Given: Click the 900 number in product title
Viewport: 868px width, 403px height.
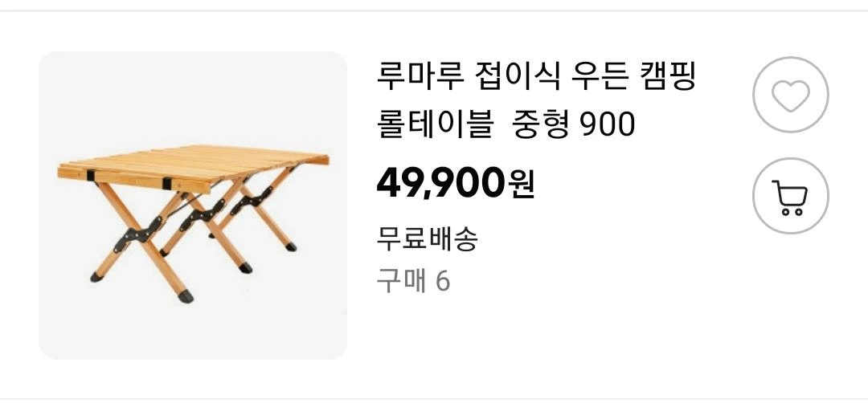Looking at the screenshot, I should tap(607, 126).
